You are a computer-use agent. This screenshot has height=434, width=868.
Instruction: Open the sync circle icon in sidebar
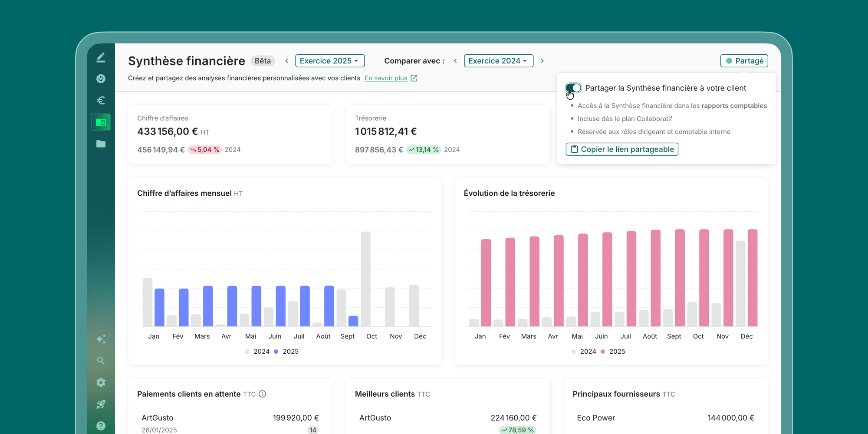101,79
